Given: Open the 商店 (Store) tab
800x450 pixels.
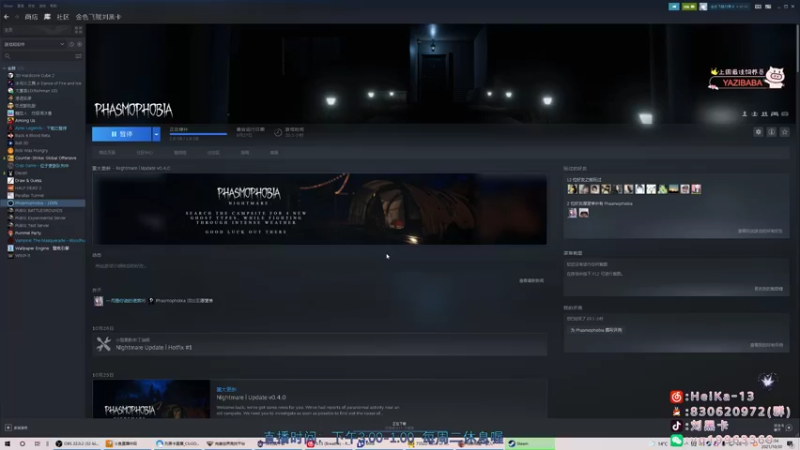Looking at the screenshot, I should click(31, 17).
